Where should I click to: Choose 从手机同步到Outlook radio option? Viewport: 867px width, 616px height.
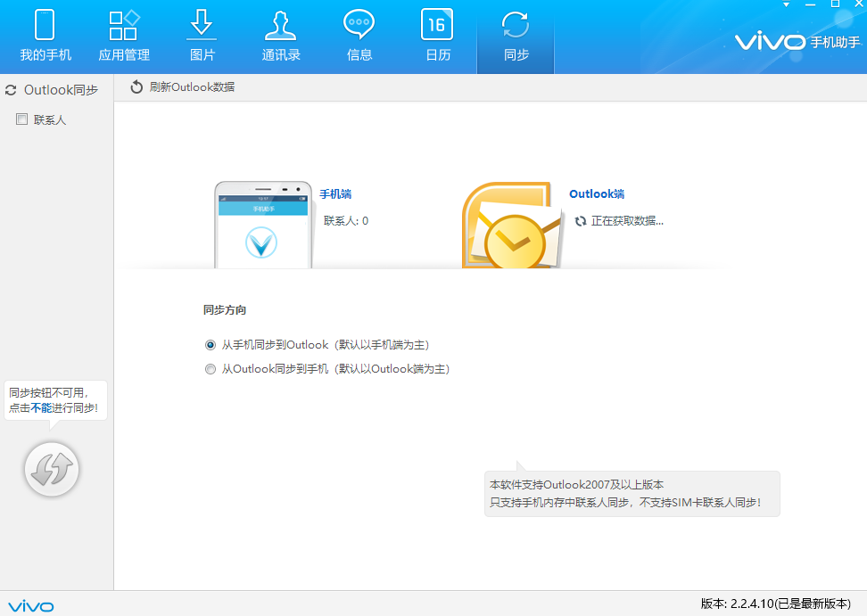(x=211, y=345)
